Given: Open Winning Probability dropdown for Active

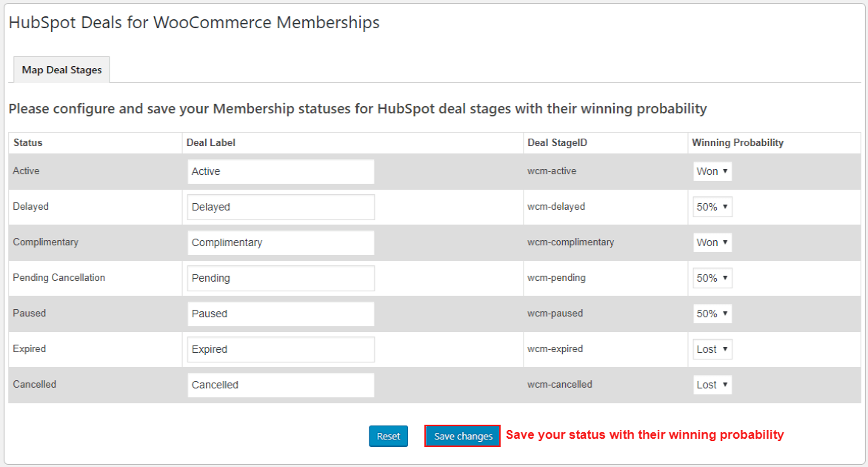Looking at the screenshot, I should tap(712, 171).
